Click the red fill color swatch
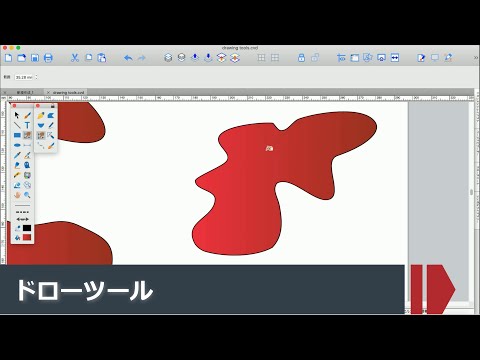 coord(27,237)
